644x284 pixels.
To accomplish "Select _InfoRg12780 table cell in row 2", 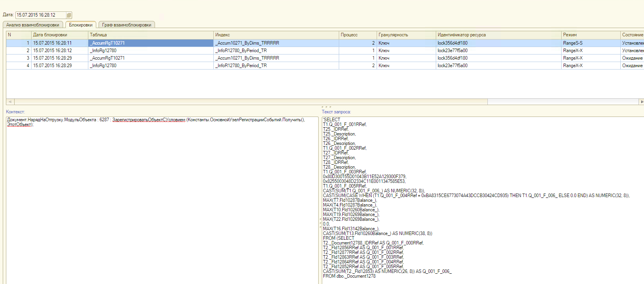I will [151, 51].
